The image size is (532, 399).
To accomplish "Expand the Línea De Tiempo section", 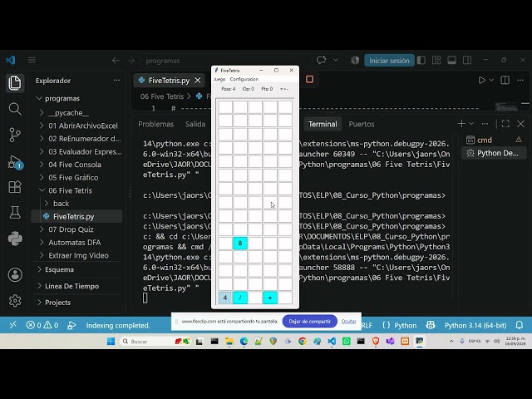I will (39, 286).
